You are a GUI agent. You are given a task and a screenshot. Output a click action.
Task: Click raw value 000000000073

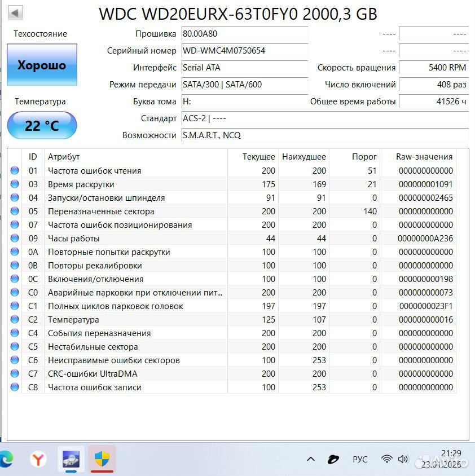425,292
